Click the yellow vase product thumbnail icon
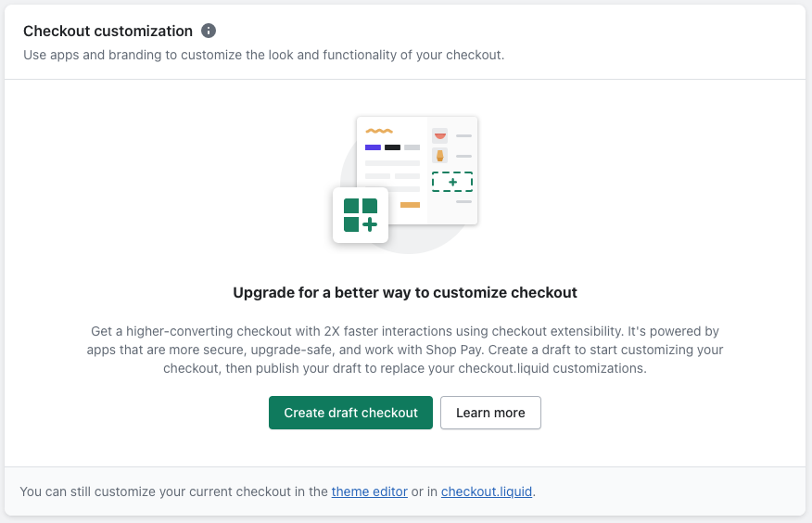Viewport: 812px width, 523px height. (x=439, y=156)
